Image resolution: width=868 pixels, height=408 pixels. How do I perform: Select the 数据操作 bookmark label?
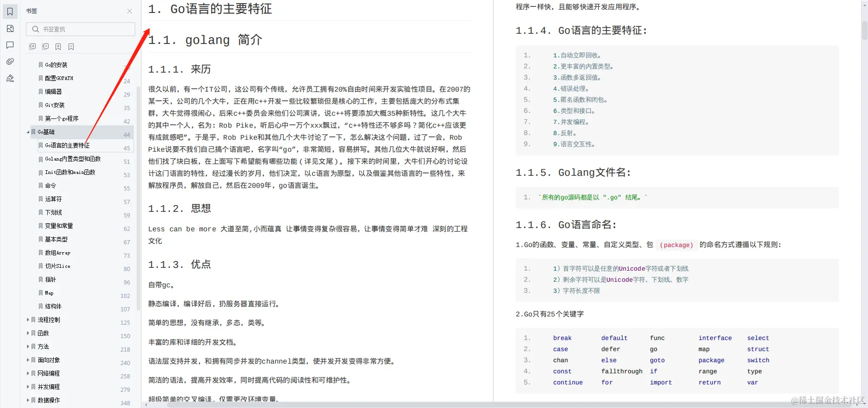[49, 401]
